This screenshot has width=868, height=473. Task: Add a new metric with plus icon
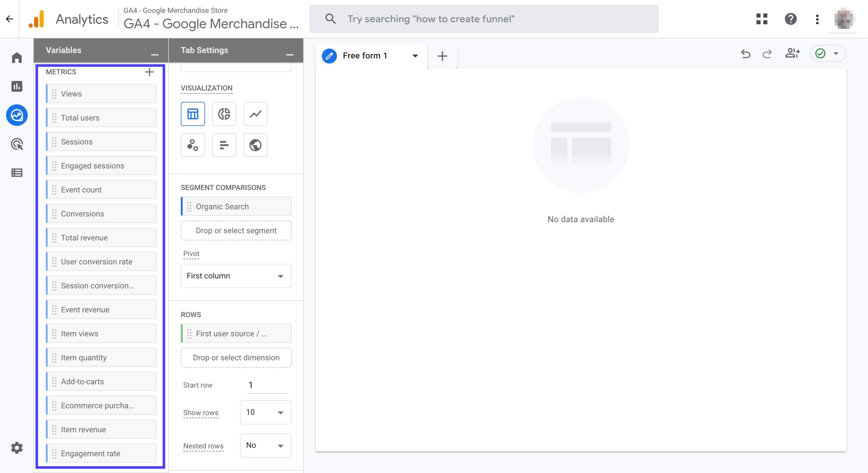(149, 72)
